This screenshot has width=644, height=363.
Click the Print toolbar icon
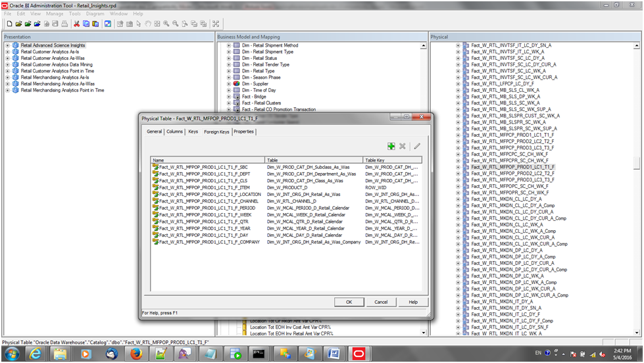coord(64,24)
